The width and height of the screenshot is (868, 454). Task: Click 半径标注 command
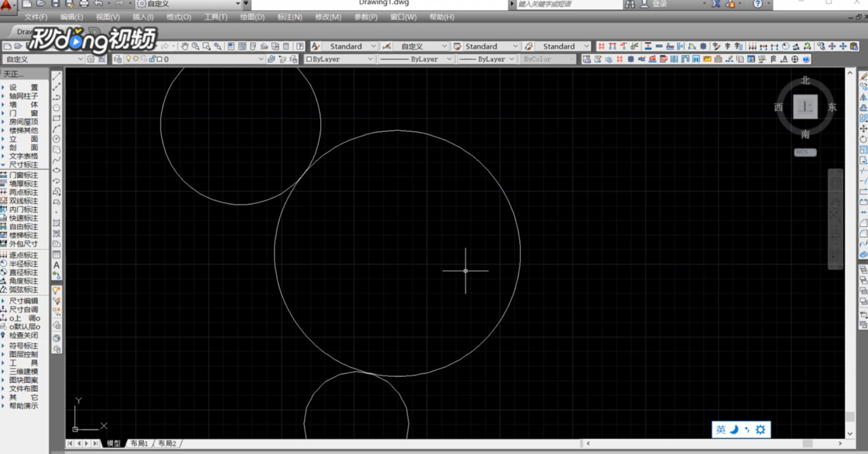tap(24, 264)
